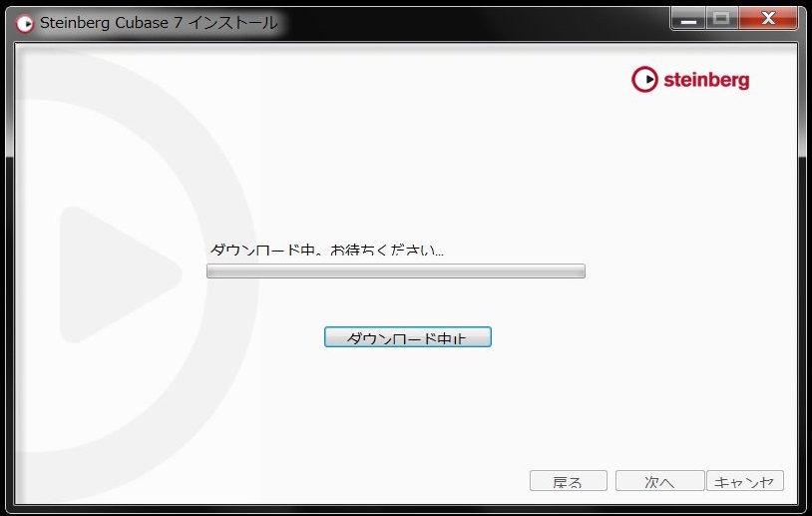The image size is (812, 516).
Task: Click the Steinberg logo at top right
Action: point(690,79)
